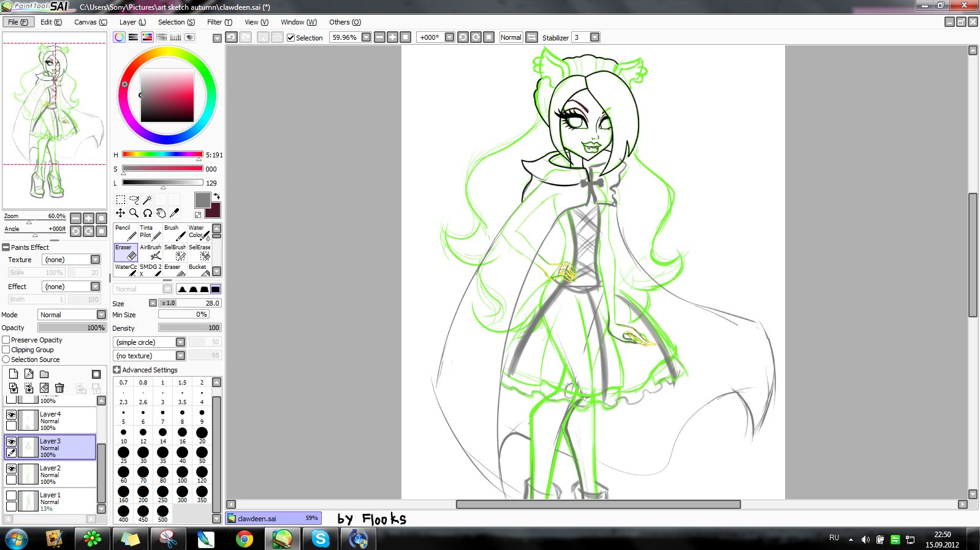This screenshot has height=550, width=980.
Task: Create a new linework layer
Action: pos(29,374)
